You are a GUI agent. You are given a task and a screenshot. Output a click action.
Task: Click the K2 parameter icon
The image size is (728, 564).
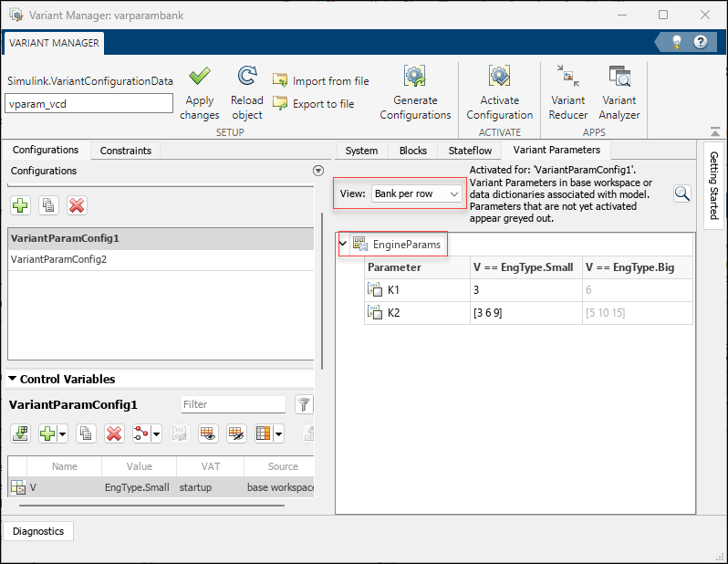coord(375,312)
